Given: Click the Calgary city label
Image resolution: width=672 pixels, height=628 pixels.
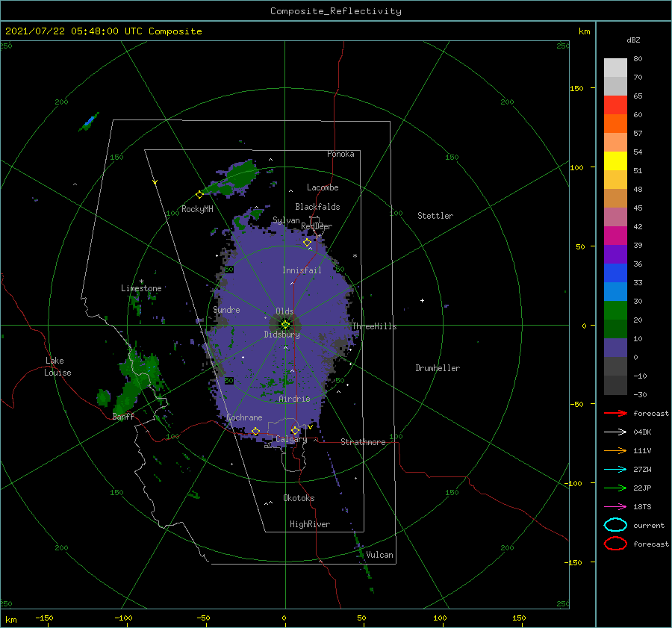Looking at the screenshot, I should tap(291, 439).
